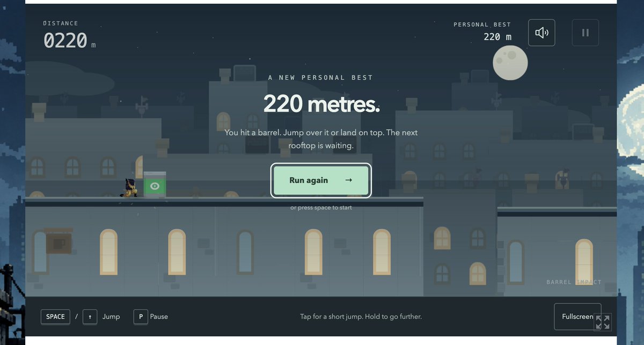Click the expand arrows fullscreen icon
The width and height of the screenshot is (644, 345).
[603, 322]
